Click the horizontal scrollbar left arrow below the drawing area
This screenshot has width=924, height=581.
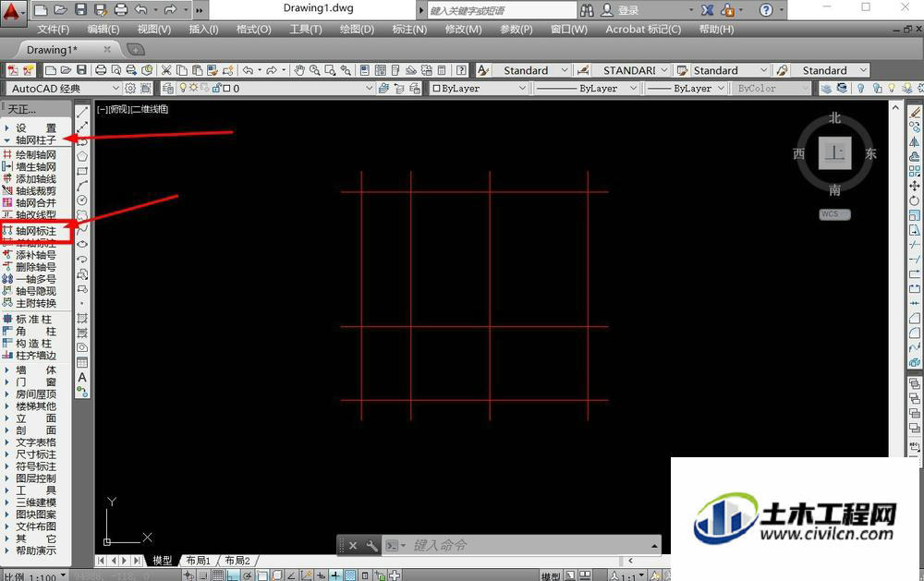(630, 561)
